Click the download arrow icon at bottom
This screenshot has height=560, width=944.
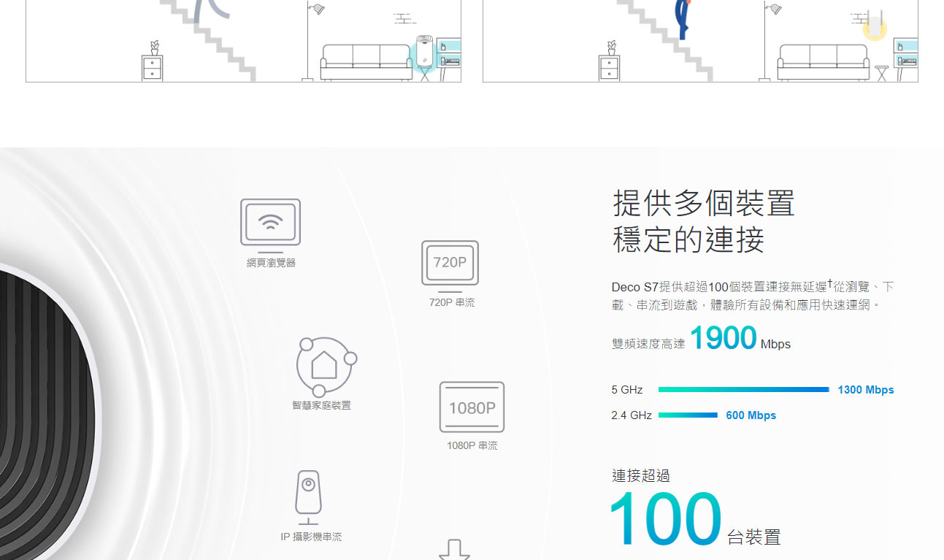tap(454, 550)
